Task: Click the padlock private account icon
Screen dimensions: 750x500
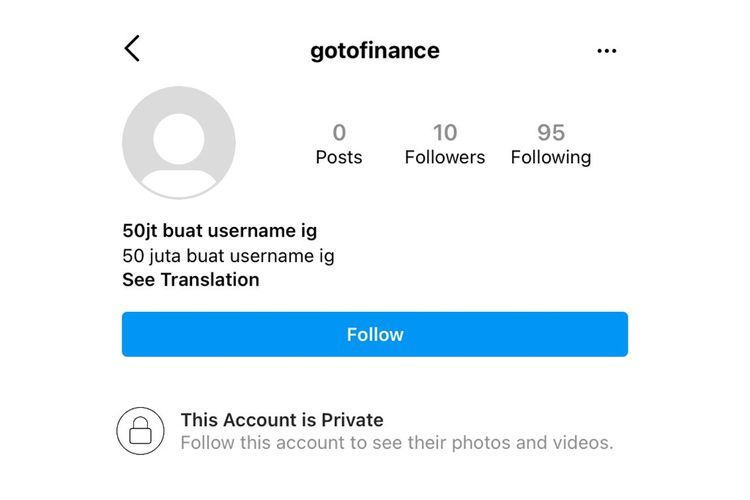Action: pyautogui.click(x=140, y=431)
